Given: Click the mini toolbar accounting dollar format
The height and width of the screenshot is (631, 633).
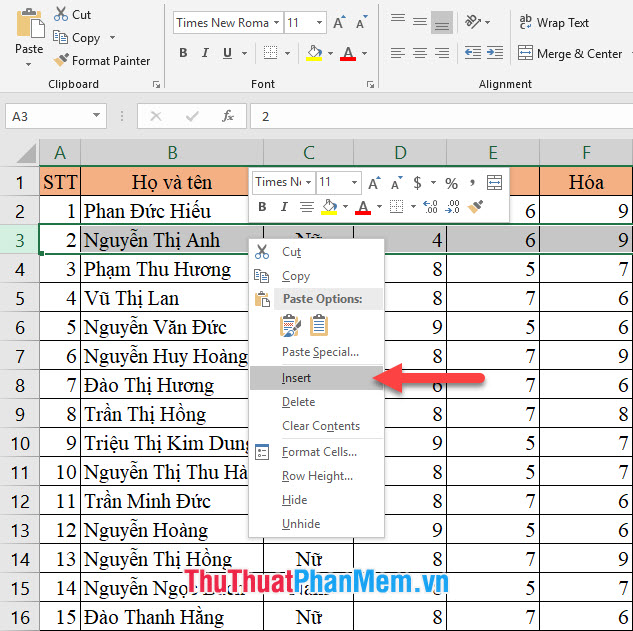Looking at the screenshot, I should 417,183.
